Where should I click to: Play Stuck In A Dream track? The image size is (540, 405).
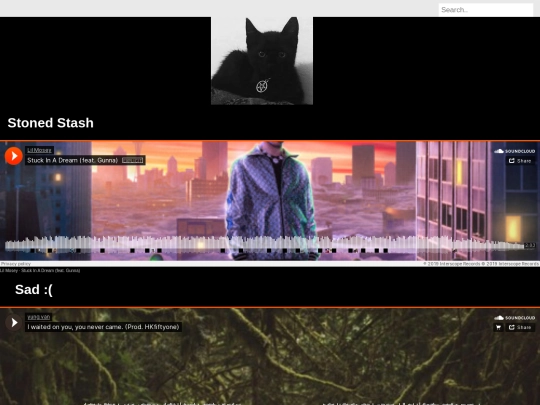pyautogui.click(x=13, y=156)
